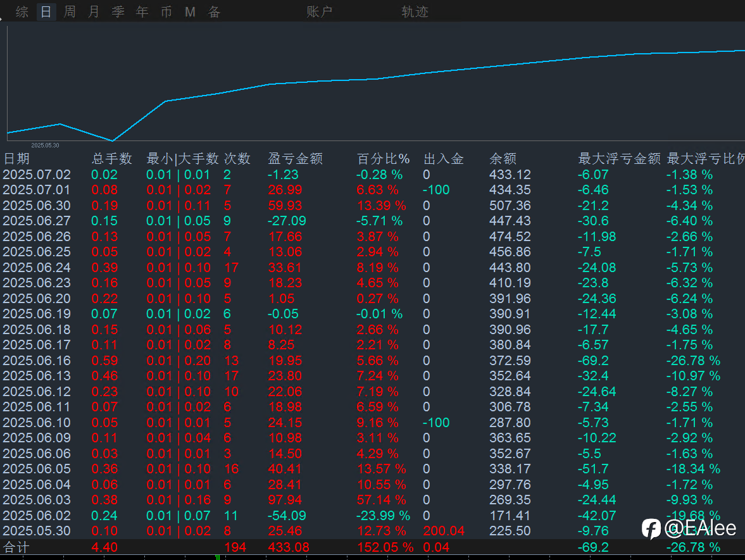The width and height of the screenshot is (745, 560).
Task: Click the floating loss -51.7
Action: coord(593,469)
